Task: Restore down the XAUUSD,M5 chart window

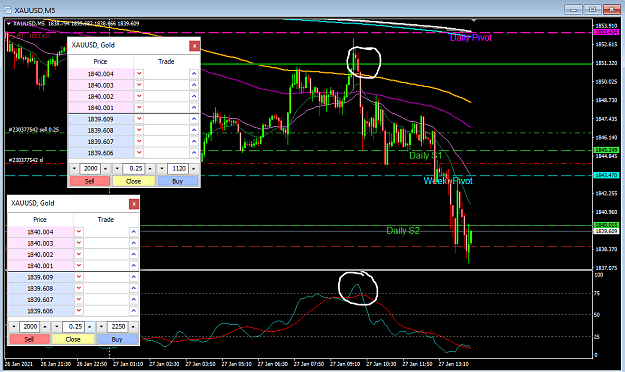Action: coord(593,9)
